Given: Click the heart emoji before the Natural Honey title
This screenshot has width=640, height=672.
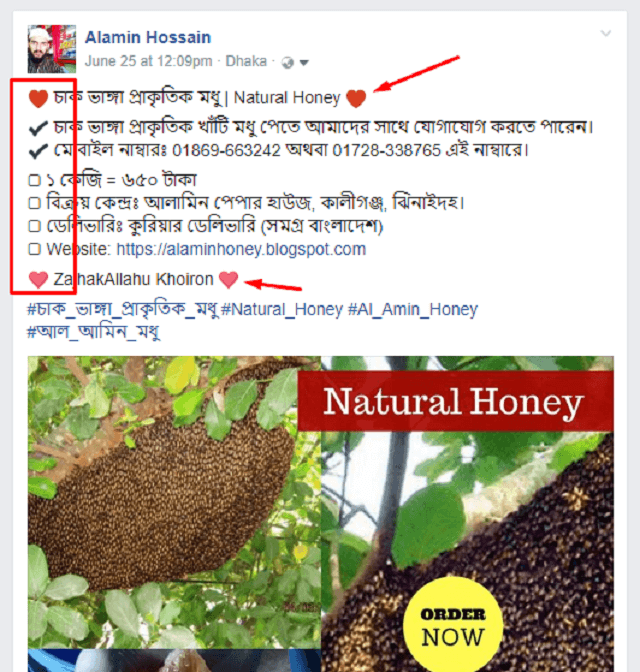Looking at the screenshot, I should coord(38,98).
